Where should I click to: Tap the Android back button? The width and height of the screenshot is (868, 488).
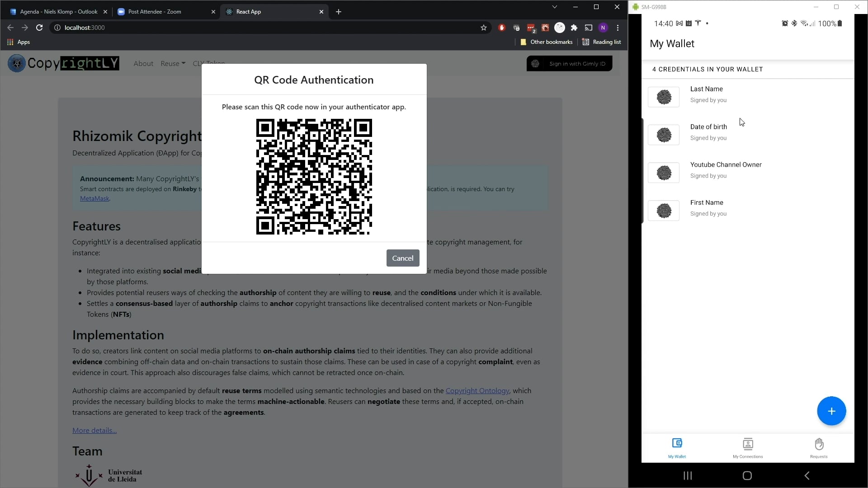[x=807, y=475]
